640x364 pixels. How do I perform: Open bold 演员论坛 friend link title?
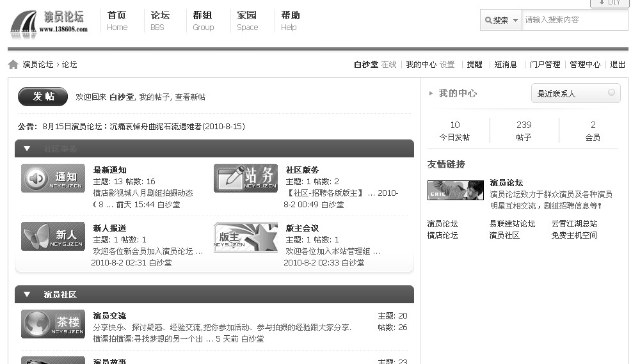click(506, 183)
